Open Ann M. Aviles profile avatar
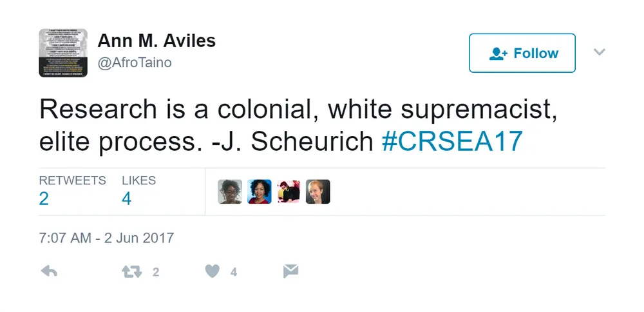The image size is (644, 312). tap(63, 53)
